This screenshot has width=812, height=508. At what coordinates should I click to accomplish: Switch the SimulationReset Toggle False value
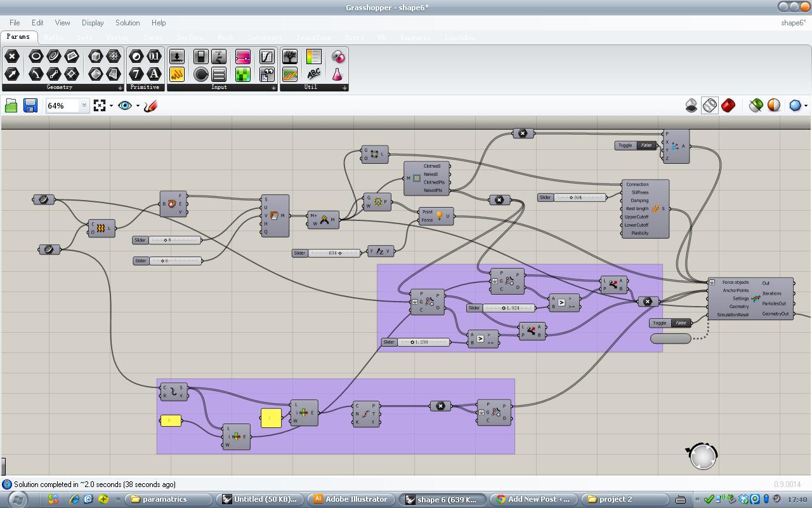tap(681, 323)
